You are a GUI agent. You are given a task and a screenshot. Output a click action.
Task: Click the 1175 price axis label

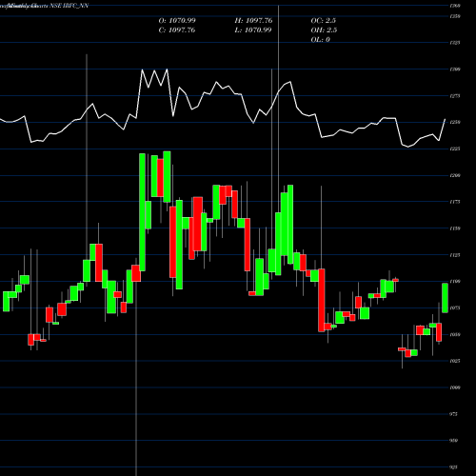coord(455,202)
